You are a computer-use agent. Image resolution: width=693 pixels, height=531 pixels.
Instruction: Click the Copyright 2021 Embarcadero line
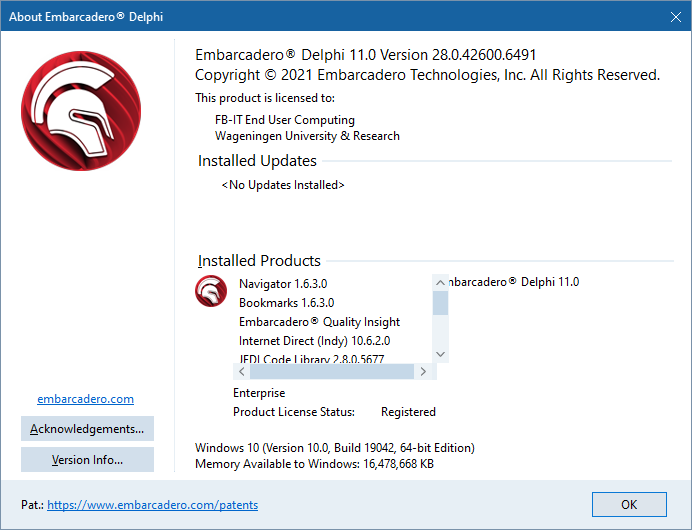point(427,75)
